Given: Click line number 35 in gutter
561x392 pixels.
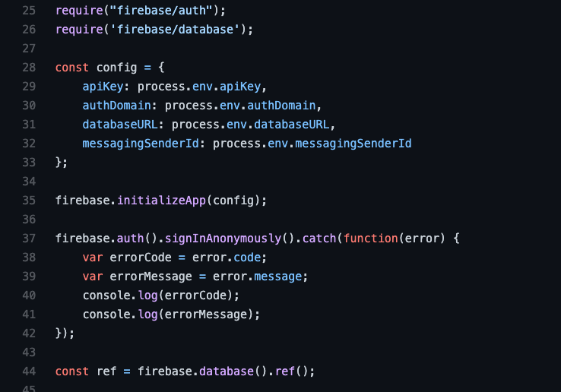Looking at the screenshot, I should (29, 201).
